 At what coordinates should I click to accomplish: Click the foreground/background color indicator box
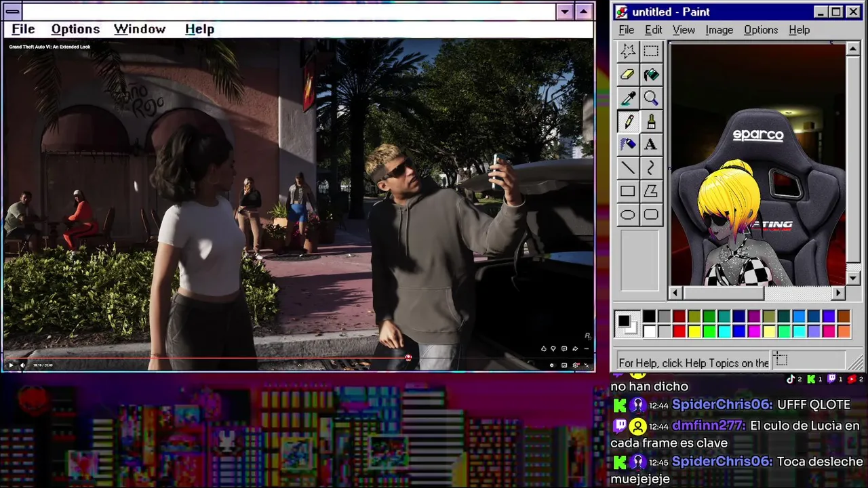(x=627, y=323)
